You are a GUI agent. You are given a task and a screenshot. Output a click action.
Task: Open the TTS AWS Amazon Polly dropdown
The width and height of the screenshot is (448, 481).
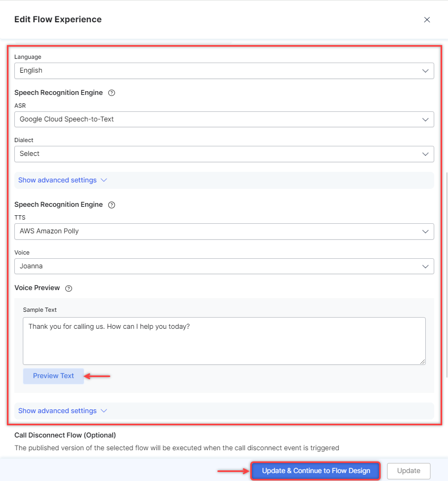point(224,231)
